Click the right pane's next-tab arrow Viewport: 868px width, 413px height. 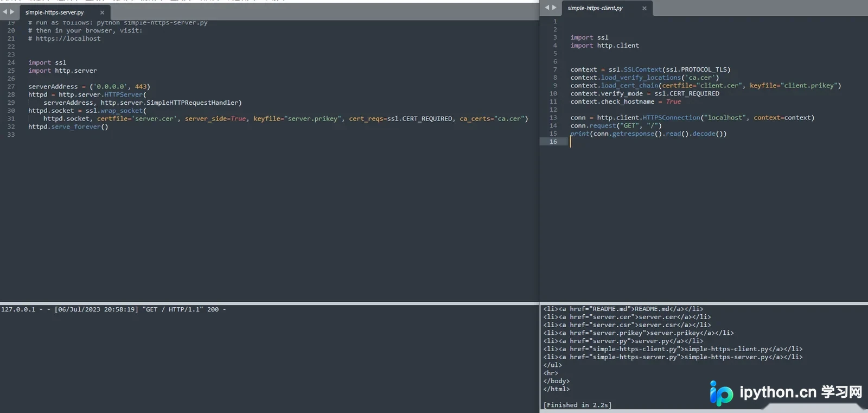(554, 8)
